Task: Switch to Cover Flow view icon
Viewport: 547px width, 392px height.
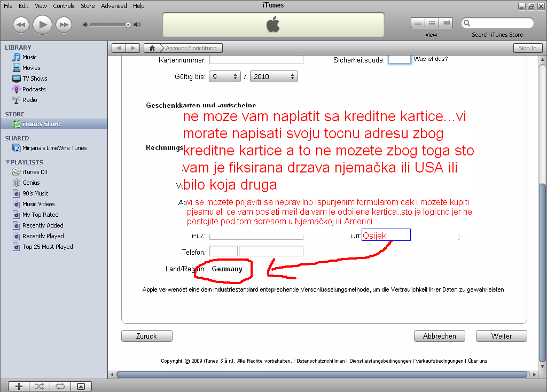Action: coord(446,22)
